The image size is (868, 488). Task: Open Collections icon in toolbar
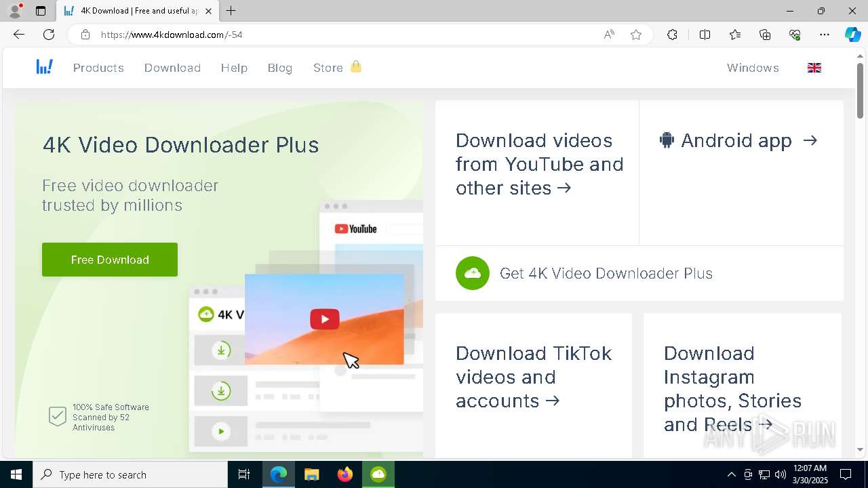click(765, 35)
